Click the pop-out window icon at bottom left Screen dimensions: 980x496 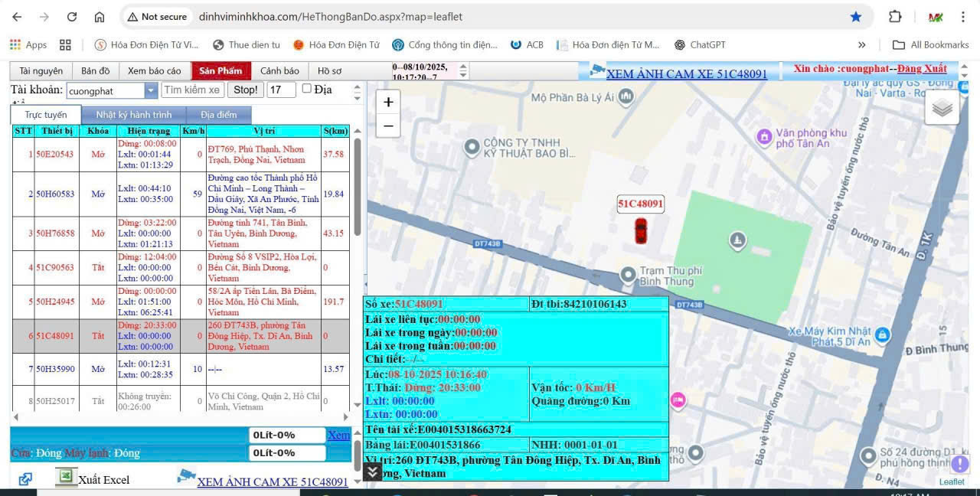25,479
